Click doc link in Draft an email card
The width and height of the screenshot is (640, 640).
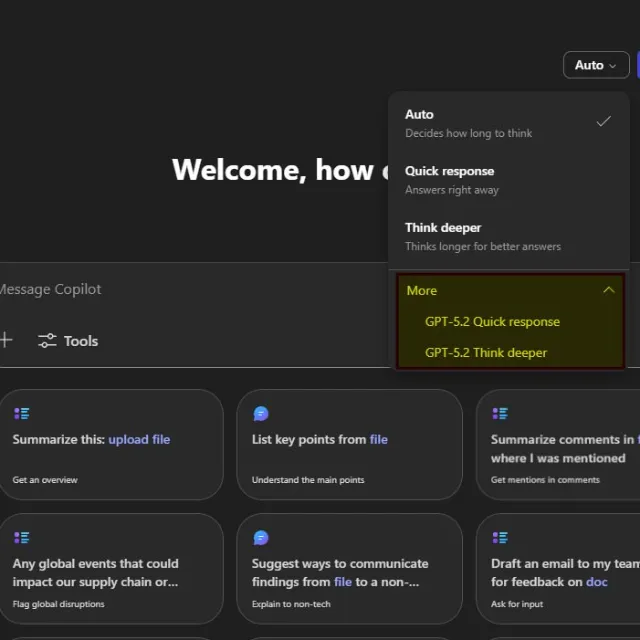(597, 582)
